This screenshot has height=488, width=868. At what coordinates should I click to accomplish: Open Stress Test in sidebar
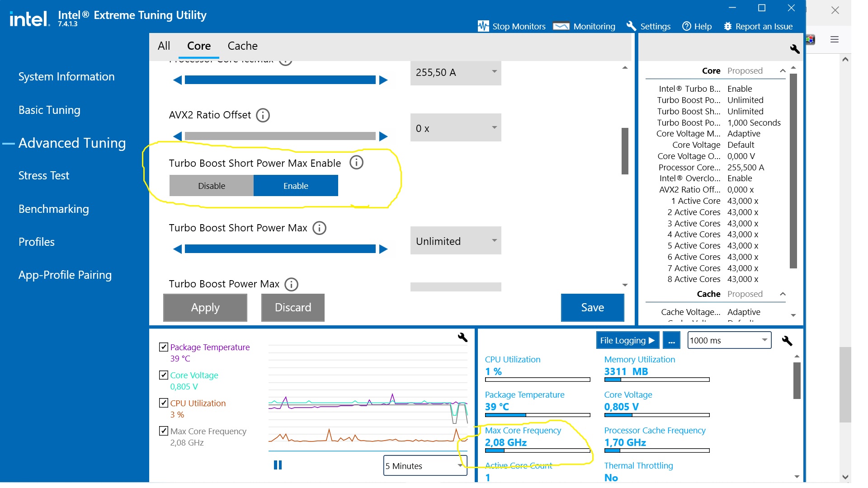(x=44, y=176)
